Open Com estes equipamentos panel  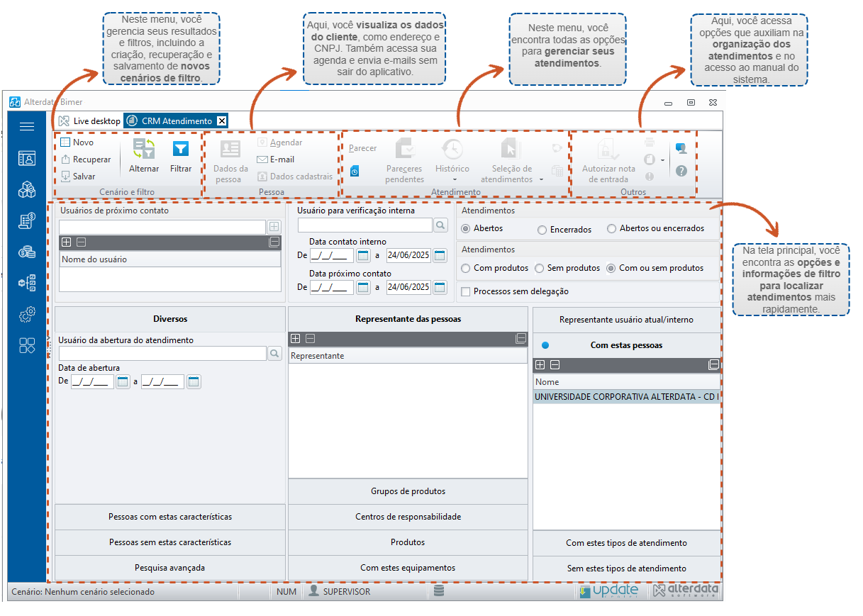[408, 568]
